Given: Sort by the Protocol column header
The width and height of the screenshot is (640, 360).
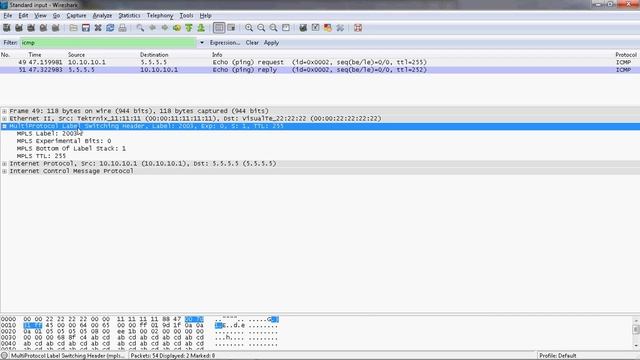Looking at the screenshot, I should pos(626,54).
